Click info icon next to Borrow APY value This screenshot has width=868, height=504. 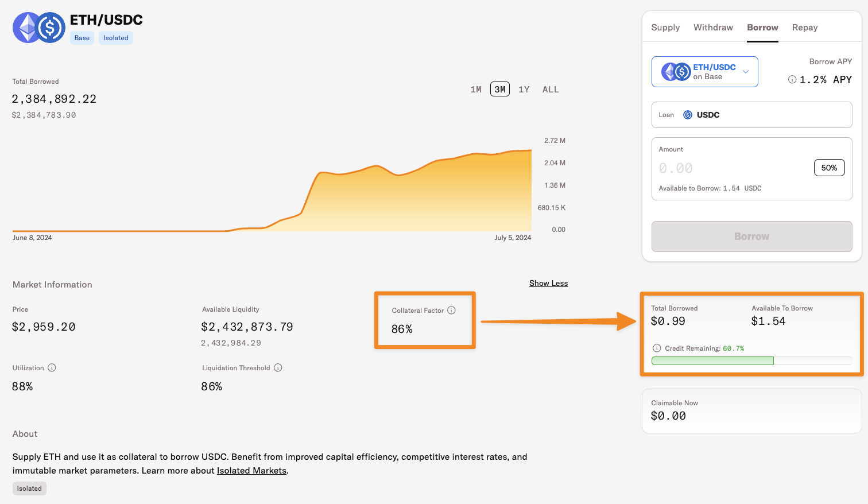coord(792,80)
